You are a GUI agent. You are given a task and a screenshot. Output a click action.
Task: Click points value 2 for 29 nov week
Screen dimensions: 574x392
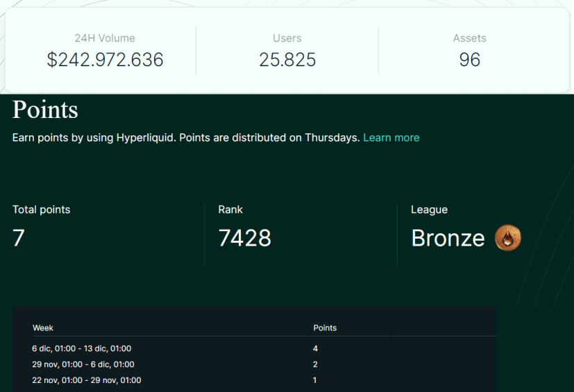pyautogui.click(x=315, y=364)
